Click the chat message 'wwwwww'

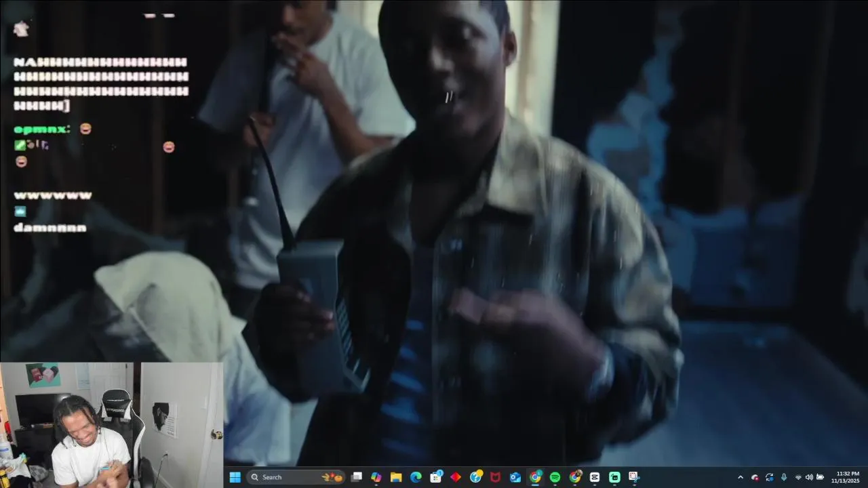pos(53,195)
